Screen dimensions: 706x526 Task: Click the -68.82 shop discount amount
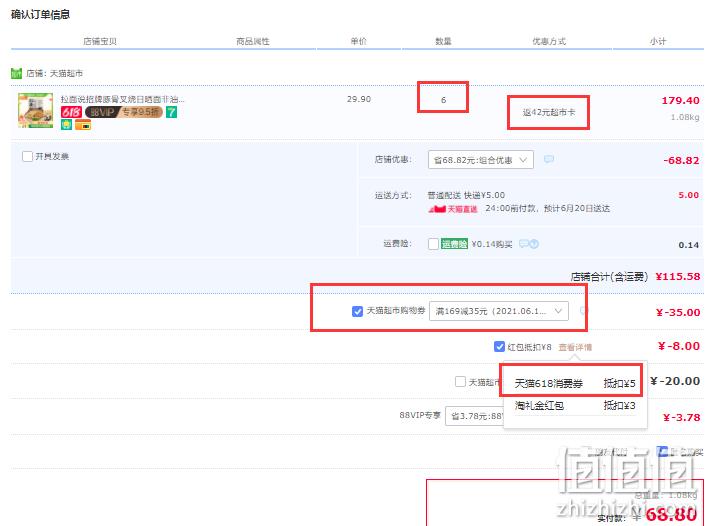[681, 160]
